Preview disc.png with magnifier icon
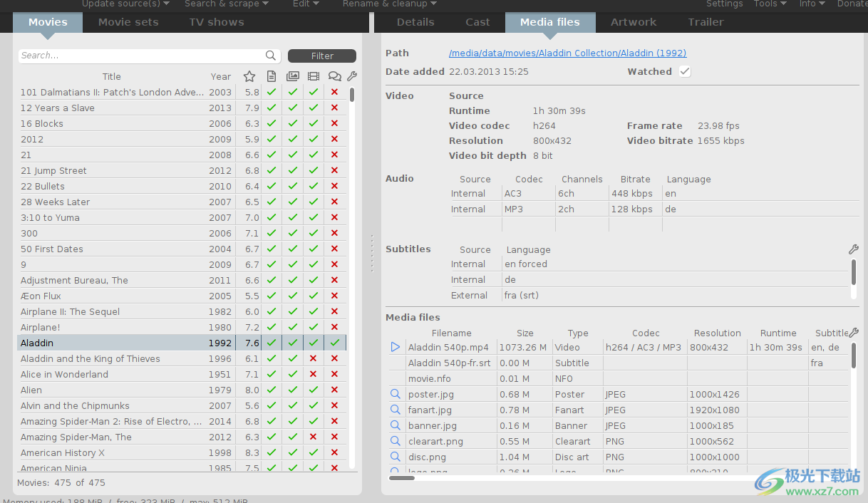The width and height of the screenshot is (868, 503). (396, 457)
